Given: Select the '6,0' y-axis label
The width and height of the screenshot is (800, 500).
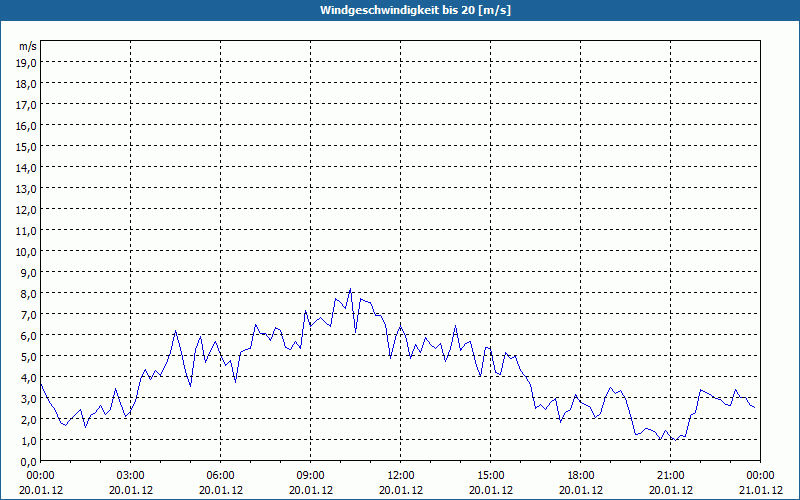Looking at the screenshot, I should click(x=29, y=336).
